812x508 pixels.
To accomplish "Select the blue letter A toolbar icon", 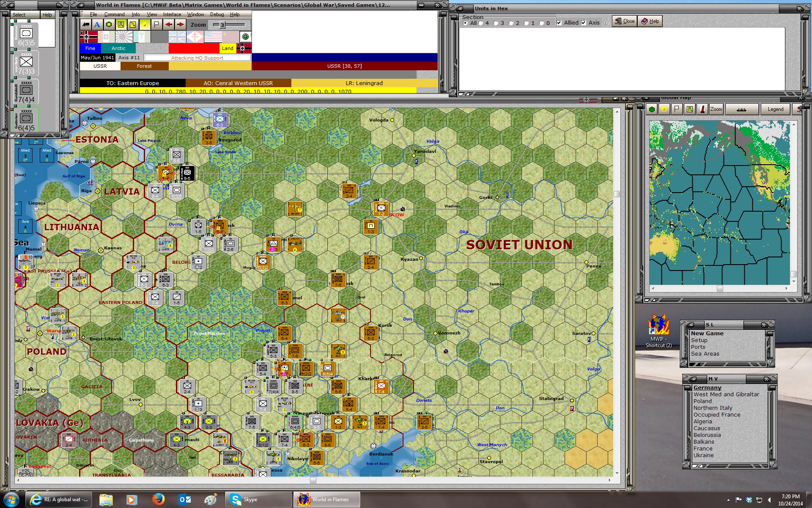I will 97,25.
